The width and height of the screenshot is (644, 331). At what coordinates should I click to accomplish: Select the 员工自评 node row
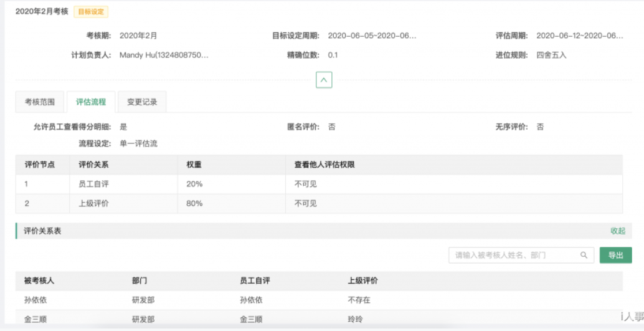pyautogui.click(x=94, y=184)
